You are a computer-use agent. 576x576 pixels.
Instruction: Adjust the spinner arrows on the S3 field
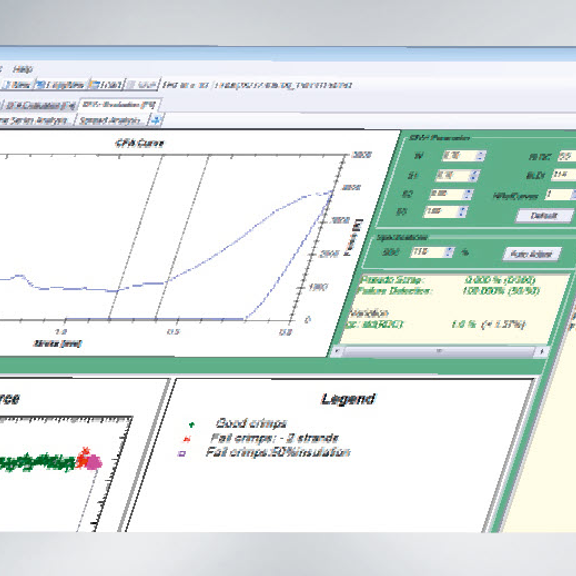pos(463,211)
